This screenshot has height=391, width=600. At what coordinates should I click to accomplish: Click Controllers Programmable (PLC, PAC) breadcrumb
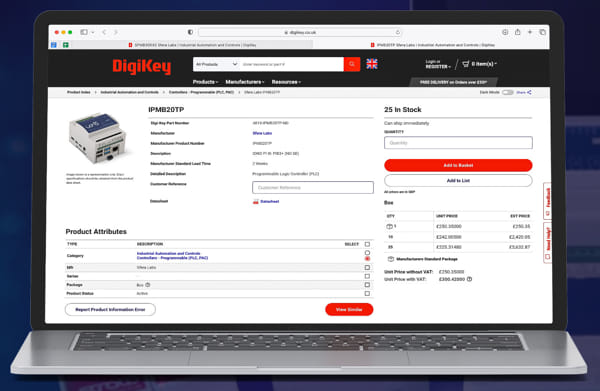click(201, 92)
